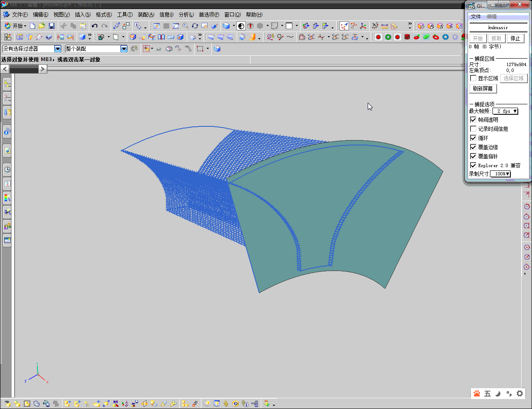Click the object selection cube icon
Image resolution: width=532 pixels, height=409 pixels.
(x=217, y=49)
